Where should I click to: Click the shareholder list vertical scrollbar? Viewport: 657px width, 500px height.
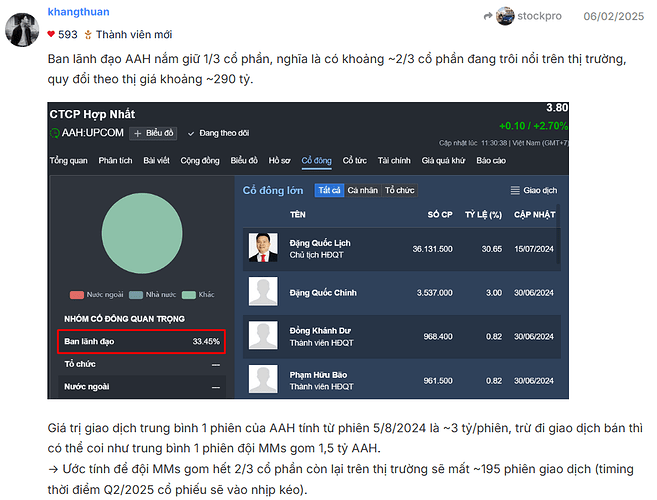click(x=558, y=234)
